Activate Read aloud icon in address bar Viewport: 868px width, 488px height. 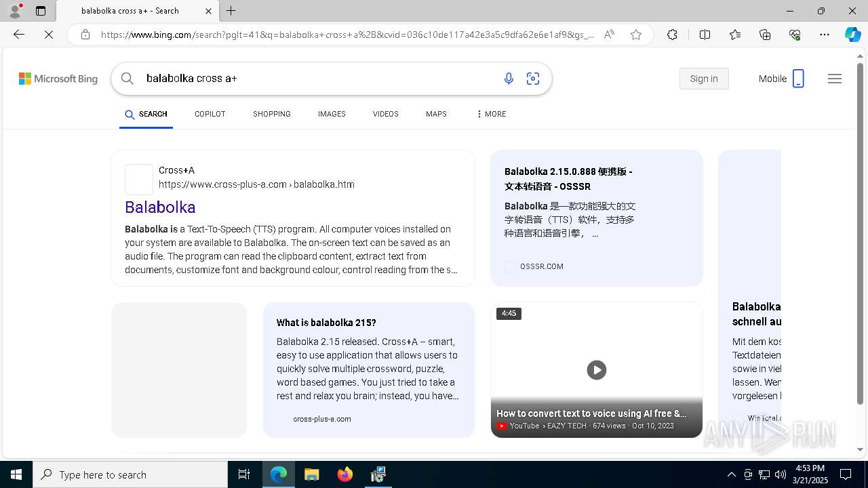tap(609, 35)
